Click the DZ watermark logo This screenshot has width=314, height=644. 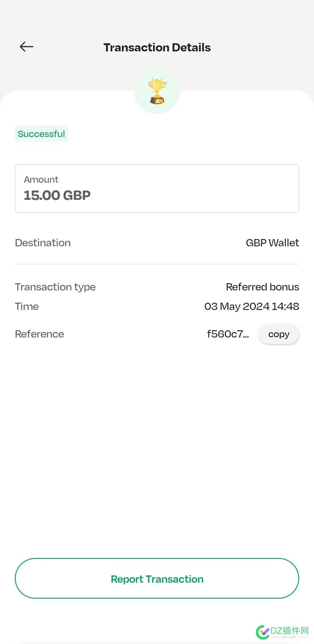tap(263, 632)
